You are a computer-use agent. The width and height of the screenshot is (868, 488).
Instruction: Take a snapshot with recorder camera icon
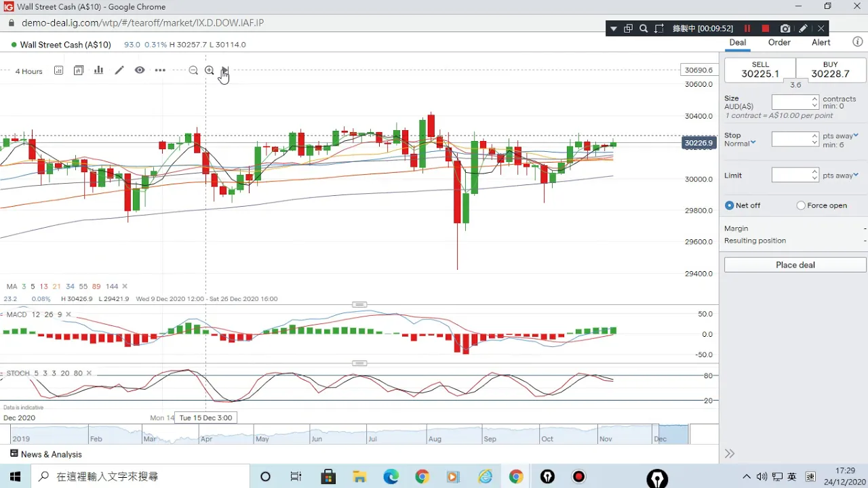click(x=785, y=28)
